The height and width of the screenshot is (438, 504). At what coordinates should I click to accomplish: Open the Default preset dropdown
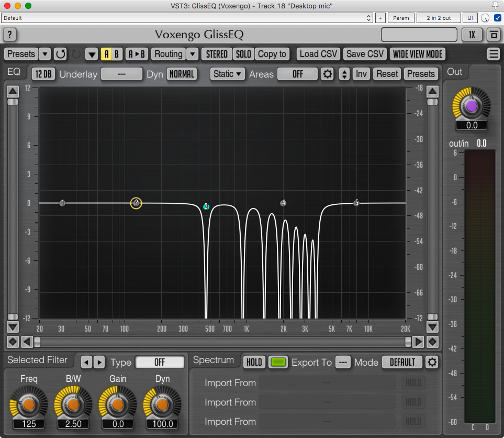(187, 18)
